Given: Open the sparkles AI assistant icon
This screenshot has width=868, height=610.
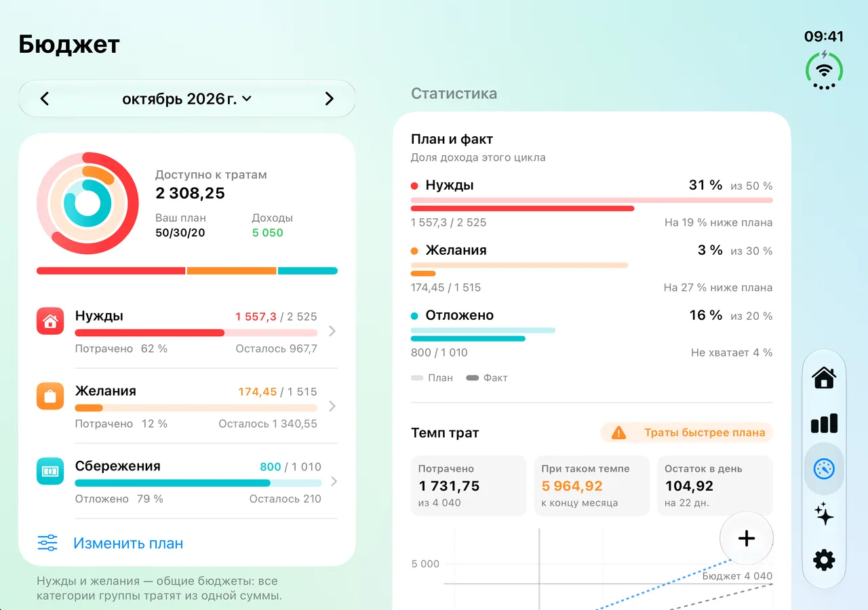Looking at the screenshot, I should 824,514.
